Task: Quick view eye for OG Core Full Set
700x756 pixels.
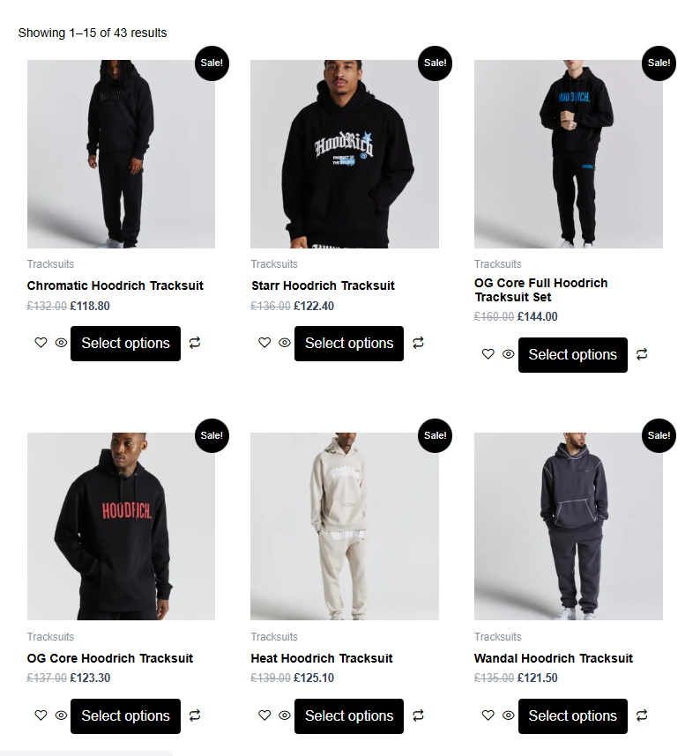Action: pos(508,354)
